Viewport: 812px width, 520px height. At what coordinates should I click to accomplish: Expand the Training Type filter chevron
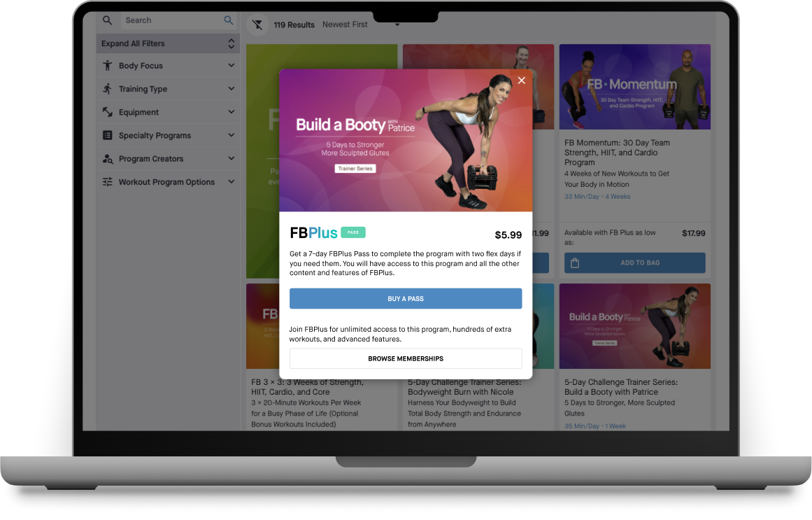231,89
